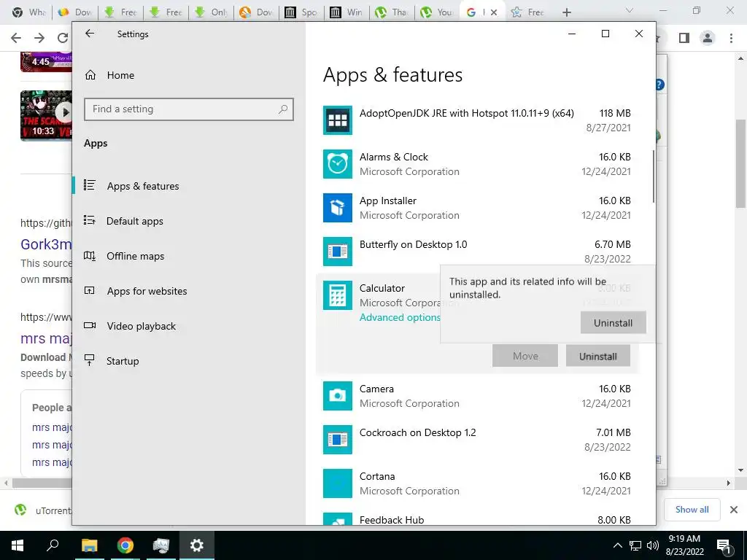Switch to Chrome from taskbar
The height and width of the screenshot is (560, 747).
pyautogui.click(x=125, y=545)
